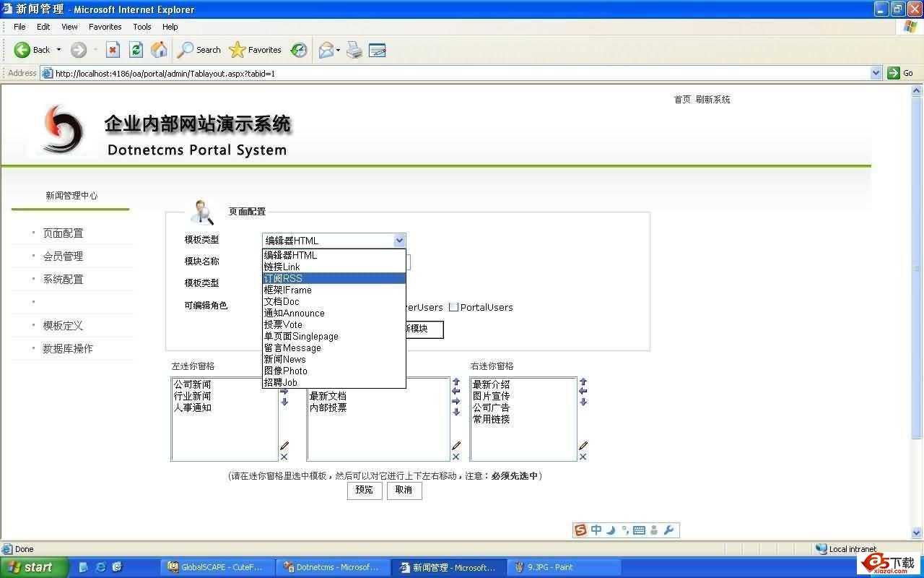Click the 取消 cancel button

[404, 490]
